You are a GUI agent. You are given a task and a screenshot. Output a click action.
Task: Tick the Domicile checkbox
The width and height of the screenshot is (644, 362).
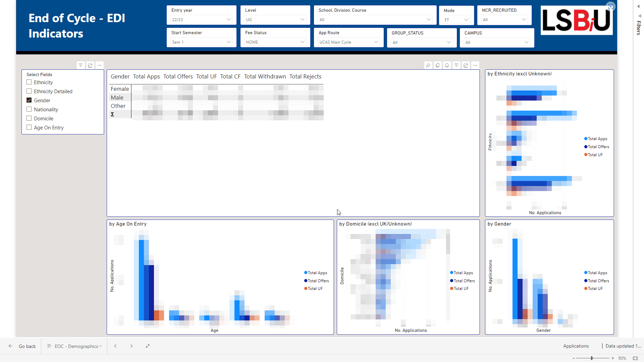pyautogui.click(x=29, y=118)
